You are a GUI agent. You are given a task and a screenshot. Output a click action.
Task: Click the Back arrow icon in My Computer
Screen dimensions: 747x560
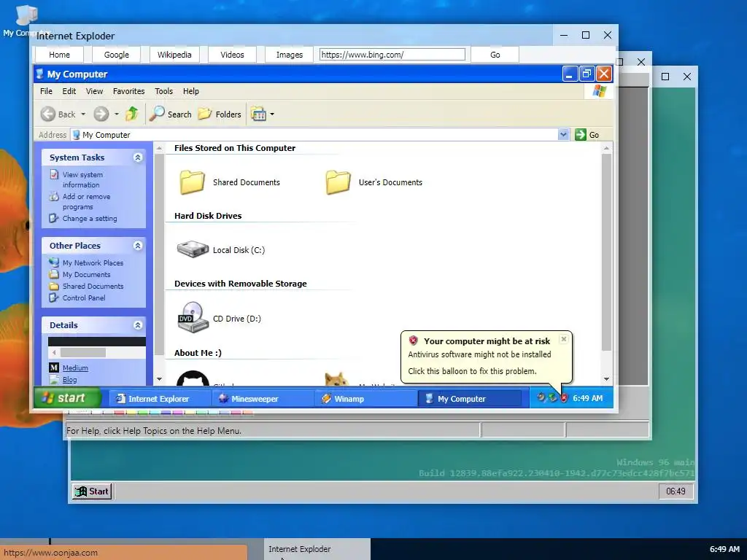(47, 114)
